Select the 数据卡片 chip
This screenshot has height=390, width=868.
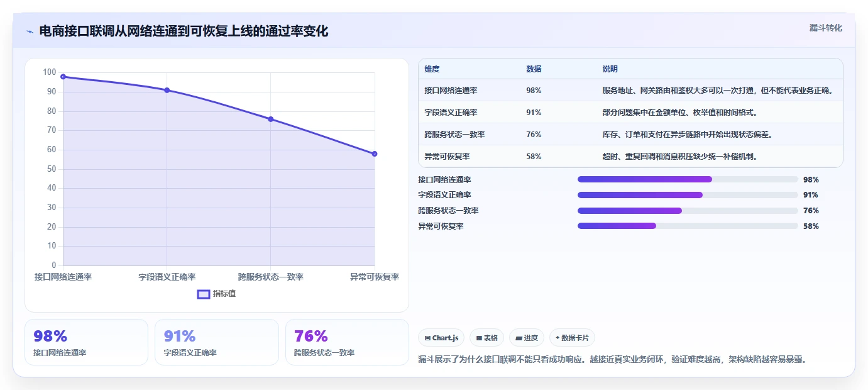click(x=572, y=338)
